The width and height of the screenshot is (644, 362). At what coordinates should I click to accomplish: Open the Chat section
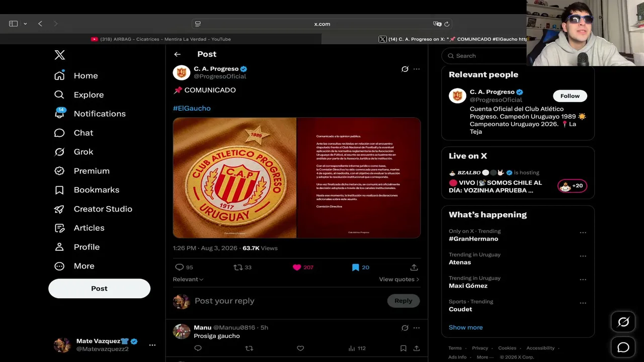pos(73,133)
